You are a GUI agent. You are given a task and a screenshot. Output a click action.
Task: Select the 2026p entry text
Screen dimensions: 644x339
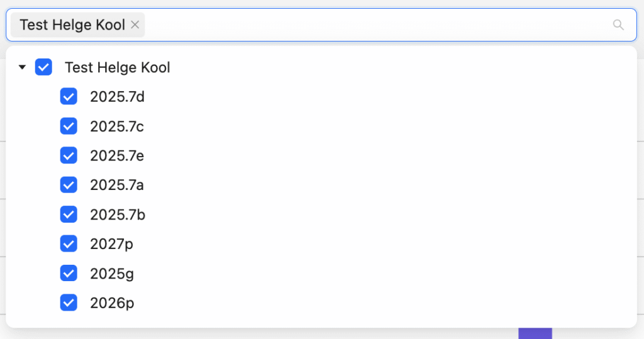coord(112,303)
